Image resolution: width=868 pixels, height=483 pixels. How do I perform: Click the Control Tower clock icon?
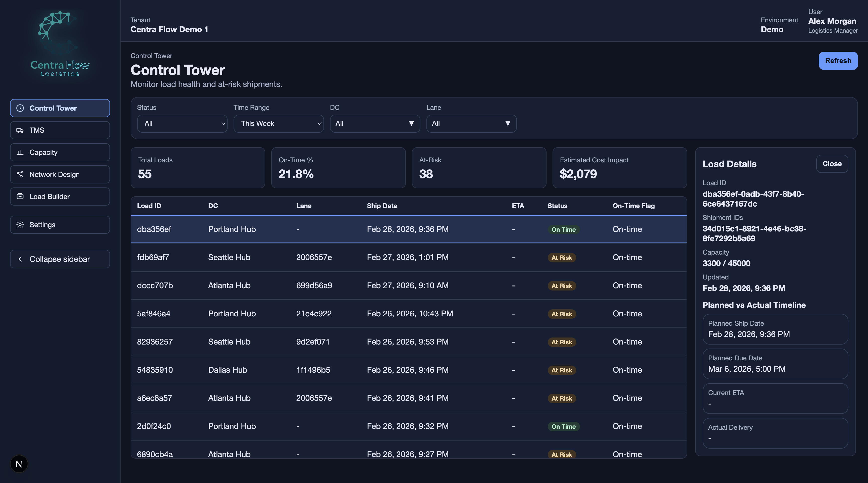click(20, 108)
